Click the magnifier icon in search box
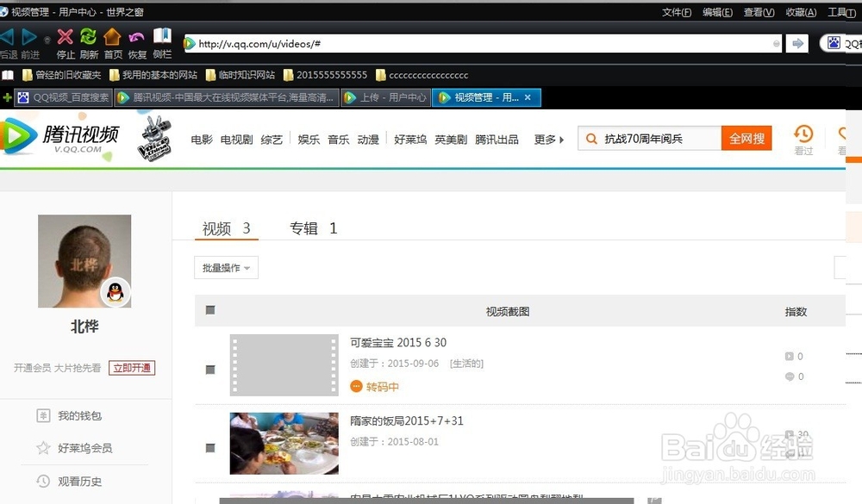The height and width of the screenshot is (504, 862). 591,139
